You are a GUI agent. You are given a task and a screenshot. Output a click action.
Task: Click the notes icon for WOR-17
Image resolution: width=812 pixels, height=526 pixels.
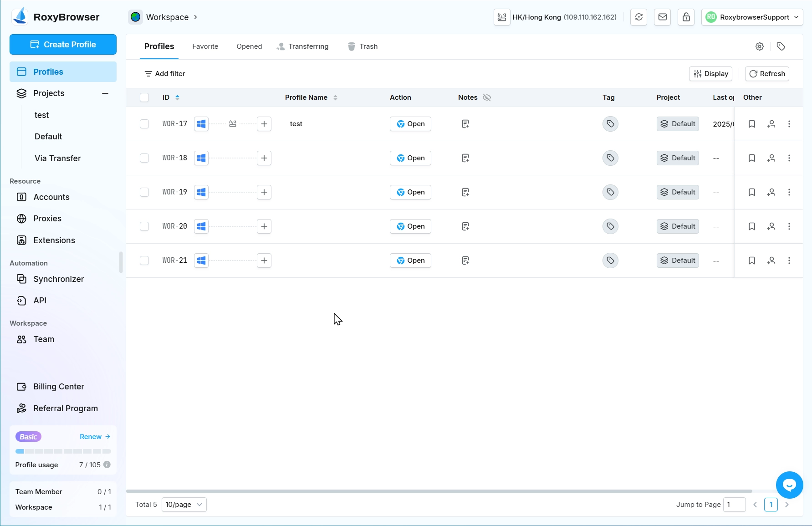coord(465,124)
